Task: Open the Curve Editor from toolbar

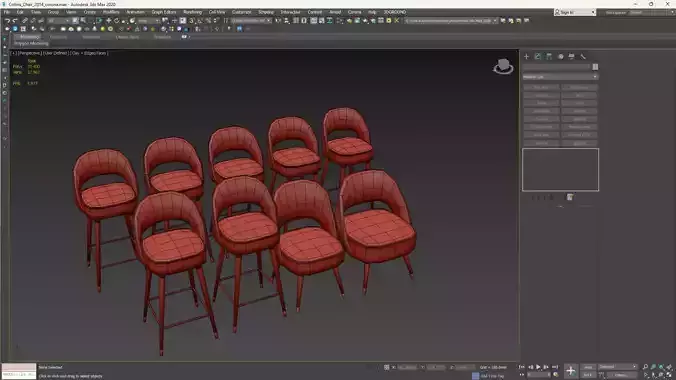Action: pos(322,20)
